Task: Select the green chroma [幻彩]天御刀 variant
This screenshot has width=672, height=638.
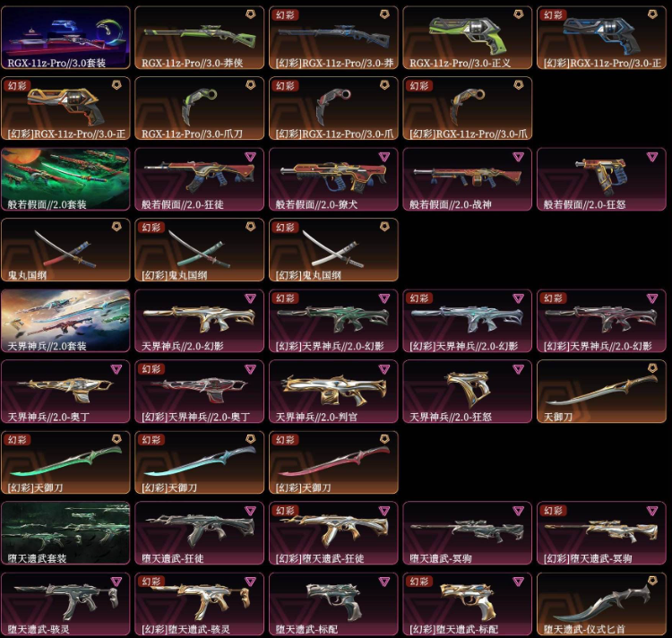Action: [x=65, y=462]
